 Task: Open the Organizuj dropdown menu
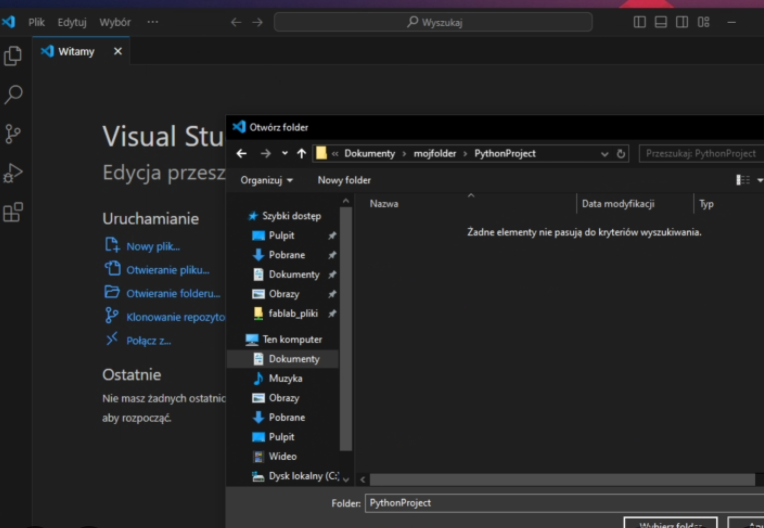(x=267, y=180)
